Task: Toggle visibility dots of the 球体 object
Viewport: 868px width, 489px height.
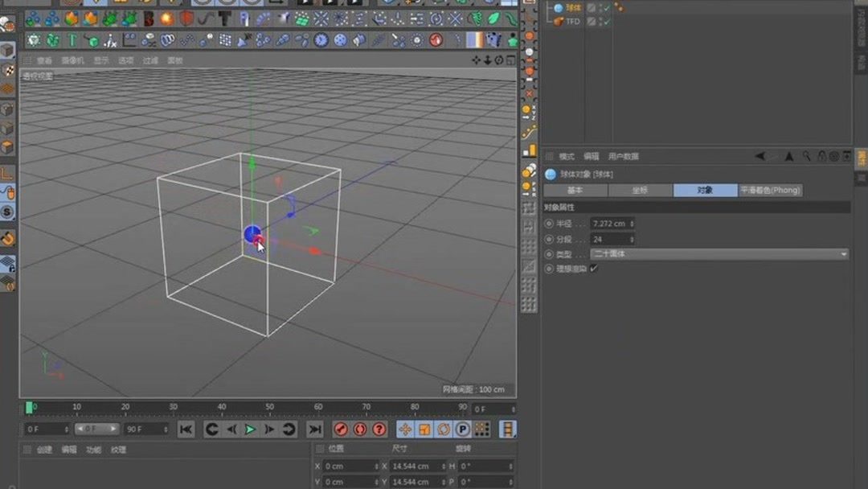Action: (601, 7)
